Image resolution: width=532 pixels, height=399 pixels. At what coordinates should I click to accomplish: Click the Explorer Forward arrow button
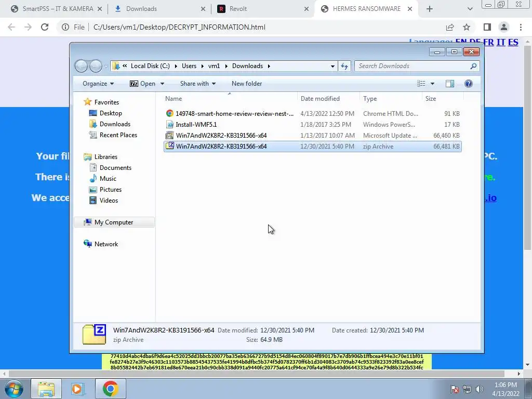pos(96,66)
